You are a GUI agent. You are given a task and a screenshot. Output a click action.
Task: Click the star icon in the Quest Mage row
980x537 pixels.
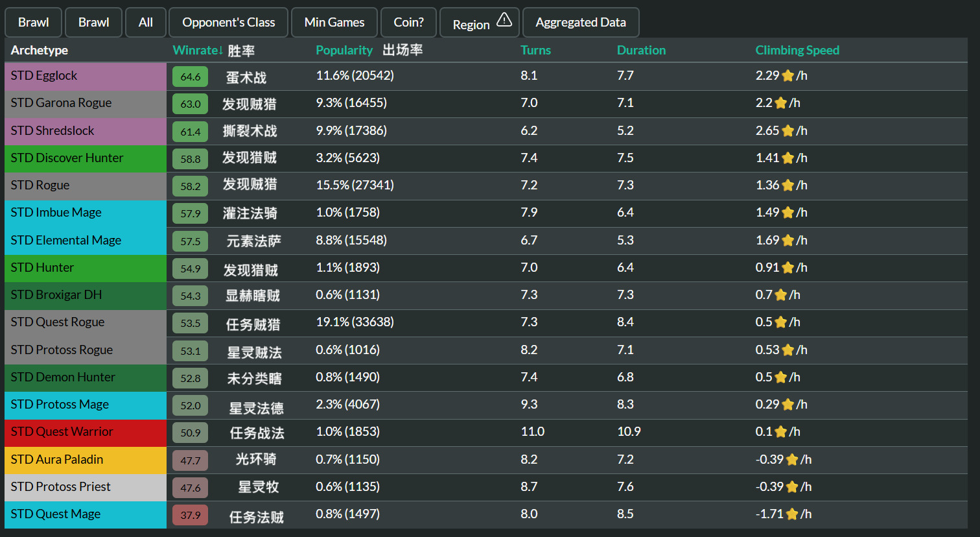tap(791, 514)
